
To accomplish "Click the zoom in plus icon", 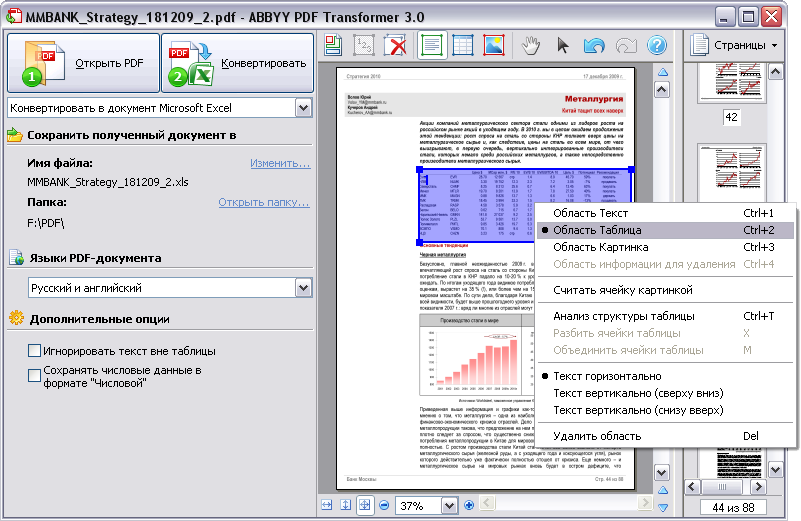I will pyautogui.click(x=469, y=505).
